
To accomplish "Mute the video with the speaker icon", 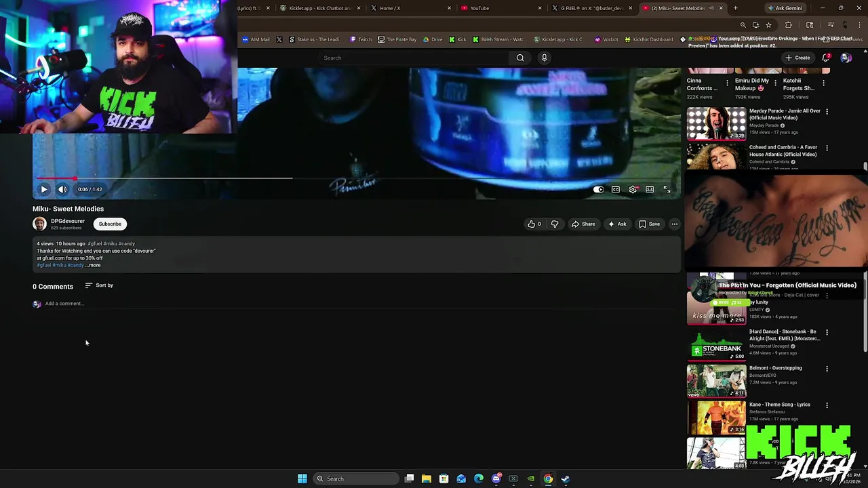I will point(62,190).
